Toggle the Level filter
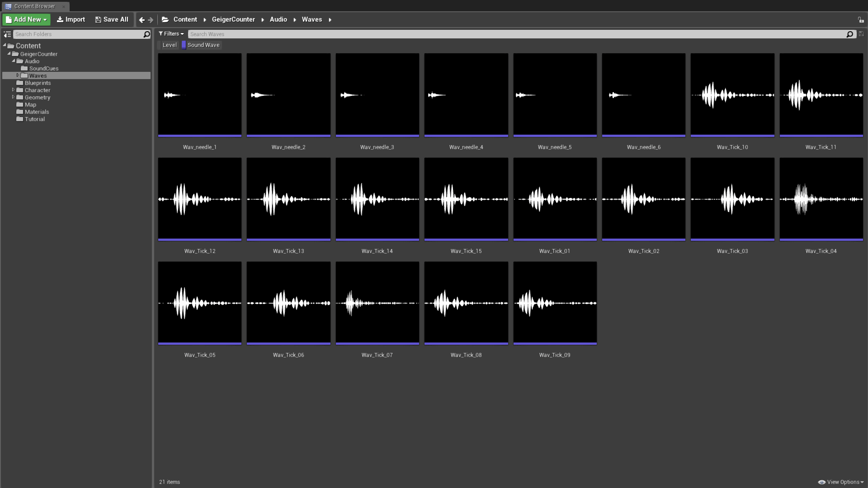Viewport: 868px width, 488px height. [169, 45]
